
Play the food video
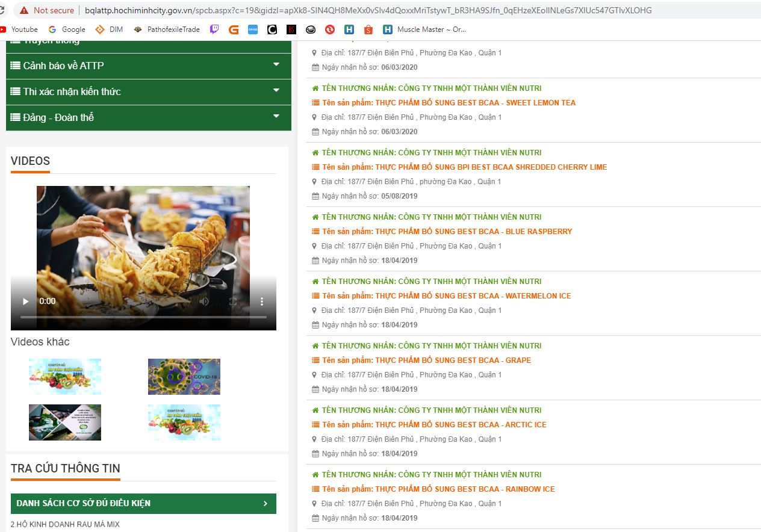25,301
